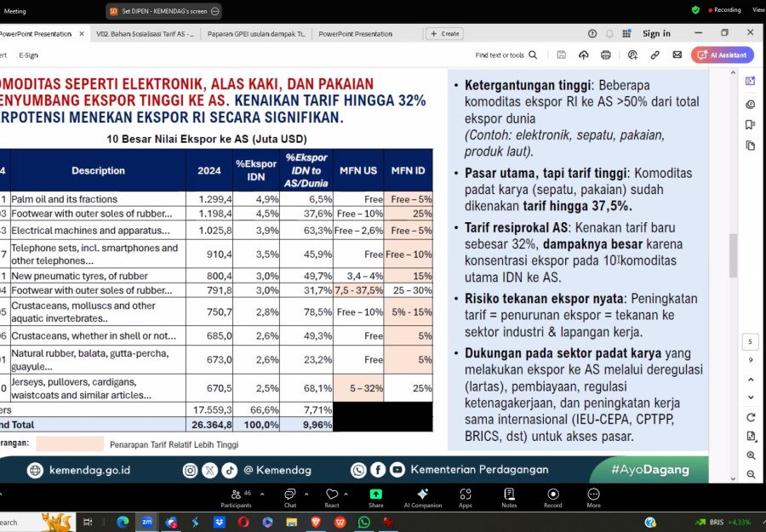Open the Bookmarks panel icon
766x532 pixels.
click(751, 124)
